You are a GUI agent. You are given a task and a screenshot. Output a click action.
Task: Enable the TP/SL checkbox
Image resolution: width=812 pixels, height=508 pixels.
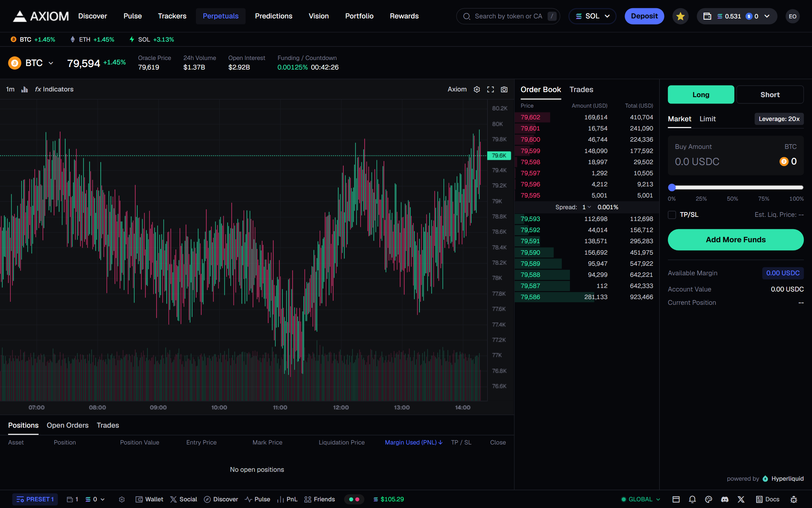(672, 215)
